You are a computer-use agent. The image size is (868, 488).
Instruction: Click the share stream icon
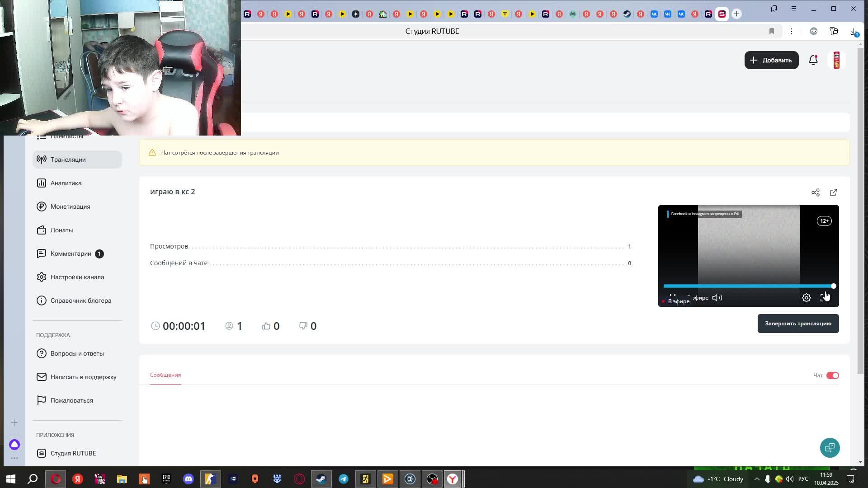point(815,192)
